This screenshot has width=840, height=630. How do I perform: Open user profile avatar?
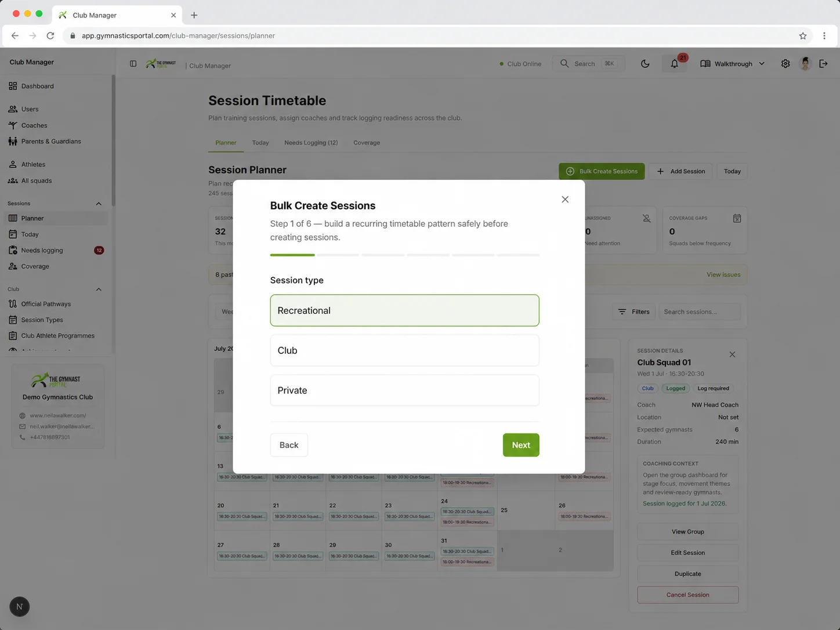click(x=805, y=64)
